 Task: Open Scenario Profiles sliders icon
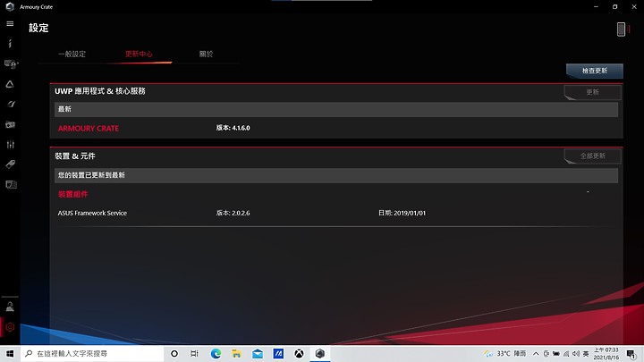(10, 145)
